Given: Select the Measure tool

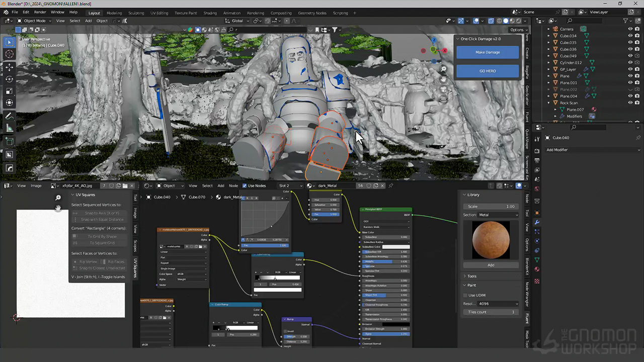Looking at the screenshot, I should [x=10, y=128].
